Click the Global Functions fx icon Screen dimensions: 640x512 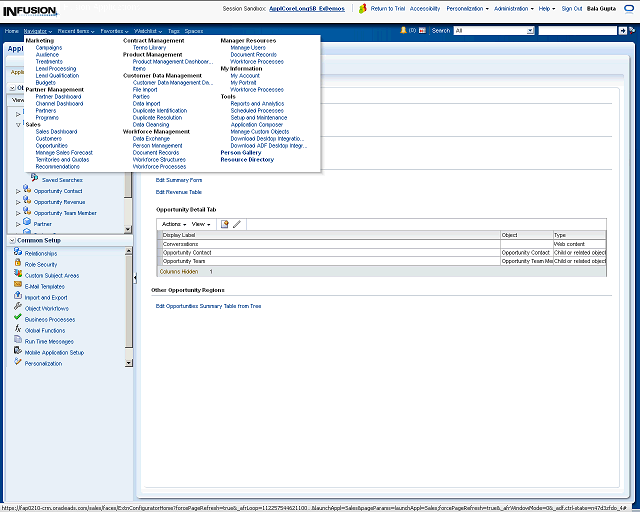(x=18, y=330)
